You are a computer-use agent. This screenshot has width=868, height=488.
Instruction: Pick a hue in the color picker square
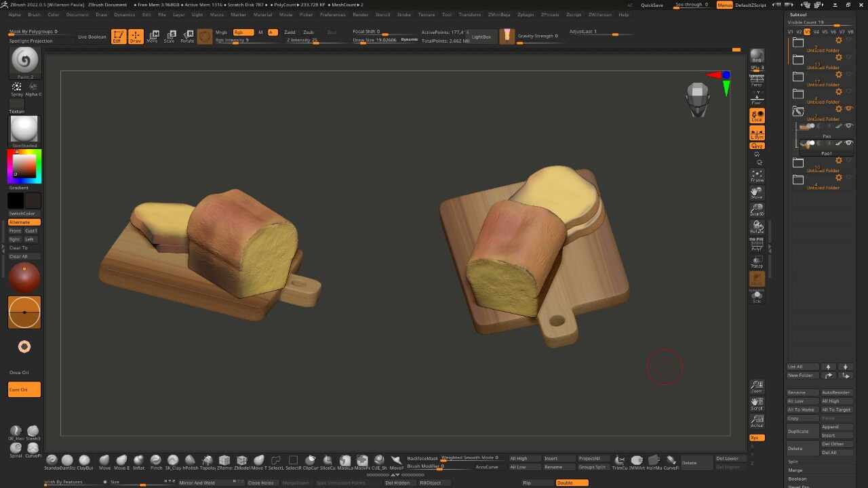(x=24, y=167)
